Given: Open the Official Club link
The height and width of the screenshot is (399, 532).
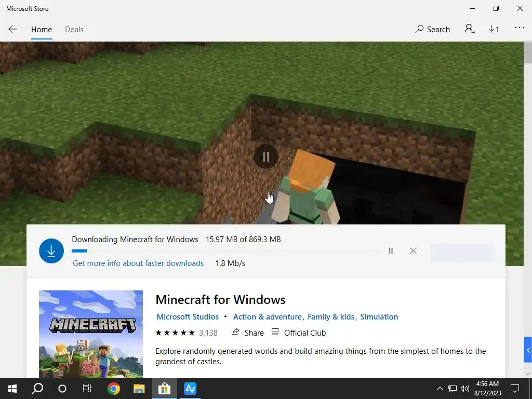Looking at the screenshot, I should click(299, 333).
